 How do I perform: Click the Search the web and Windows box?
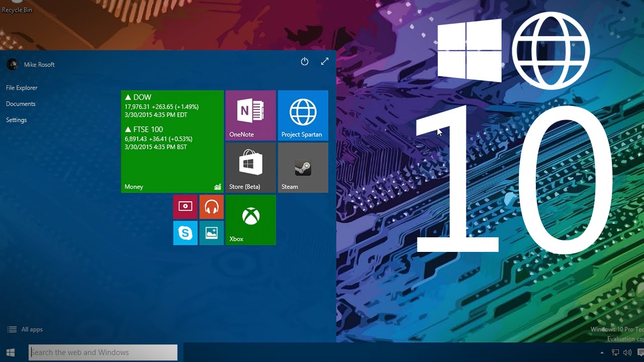(103, 352)
